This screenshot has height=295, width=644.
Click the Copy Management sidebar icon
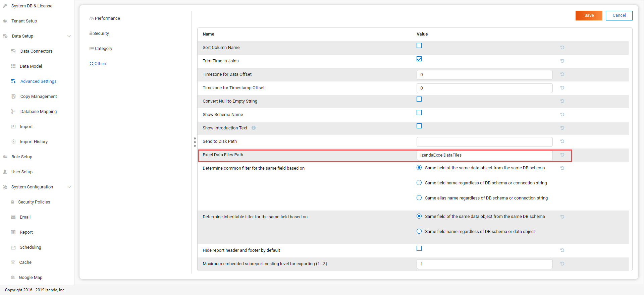(13, 96)
